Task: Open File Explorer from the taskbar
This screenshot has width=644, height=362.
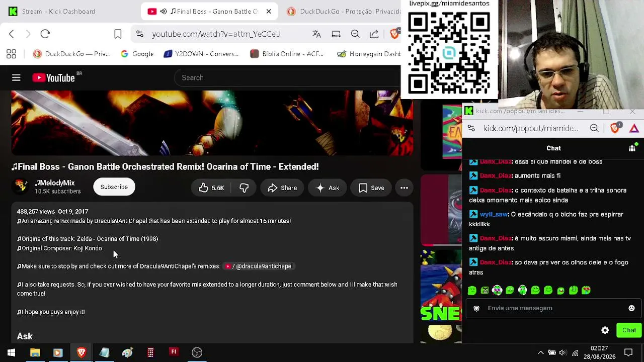Action: click(35, 352)
